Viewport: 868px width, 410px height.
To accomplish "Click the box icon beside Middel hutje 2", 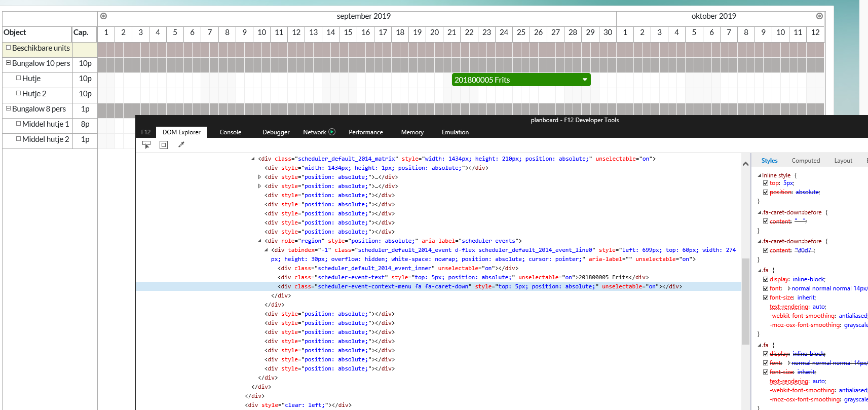I will tap(18, 139).
